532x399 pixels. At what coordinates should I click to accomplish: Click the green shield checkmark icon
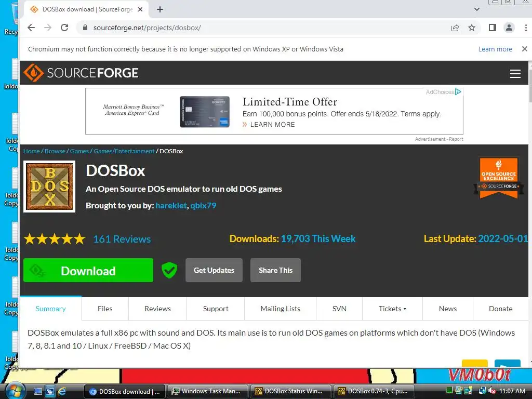tap(169, 270)
